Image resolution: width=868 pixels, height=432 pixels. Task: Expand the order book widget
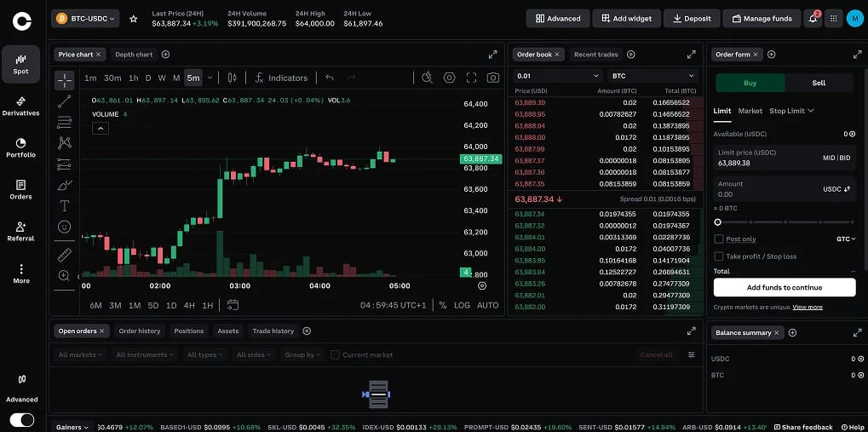(x=692, y=55)
